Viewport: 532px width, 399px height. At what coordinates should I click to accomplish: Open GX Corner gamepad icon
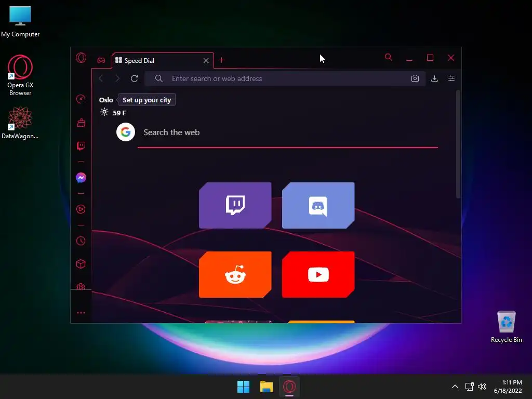click(101, 60)
